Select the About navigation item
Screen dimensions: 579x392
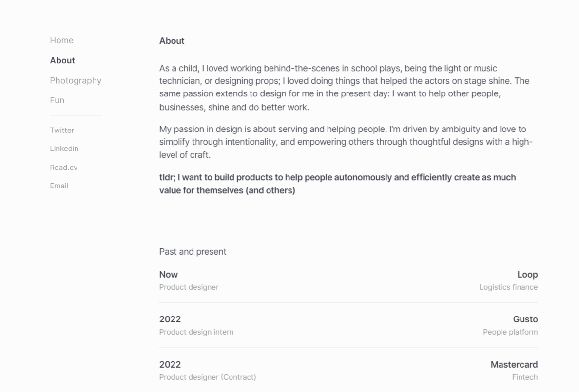pyautogui.click(x=62, y=60)
